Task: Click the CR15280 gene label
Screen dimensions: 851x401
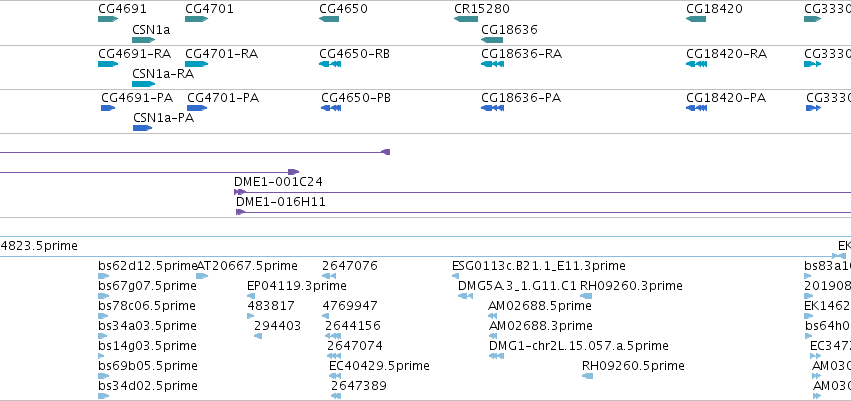Action: tap(482, 9)
